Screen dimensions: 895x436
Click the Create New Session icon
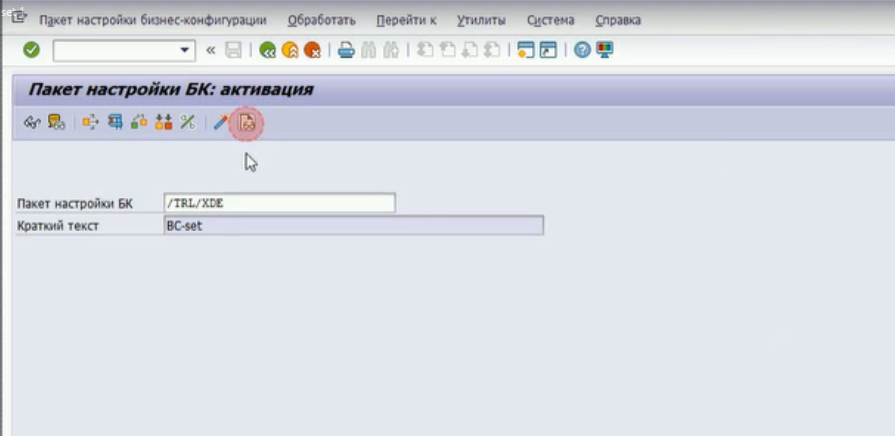point(526,50)
